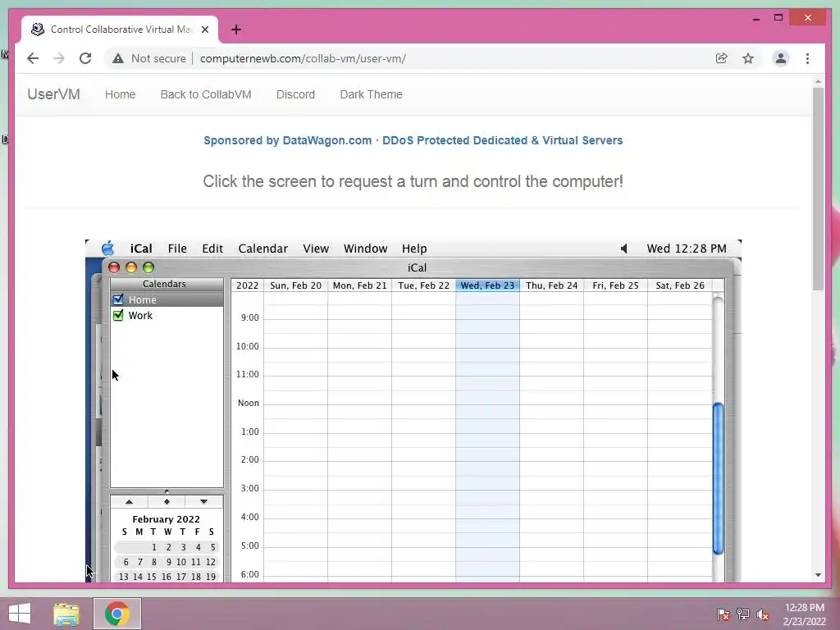The width and height of the screenshot is (840, 630).
Task: Go to next month with down arrow
Action: (x=203, y=502)
